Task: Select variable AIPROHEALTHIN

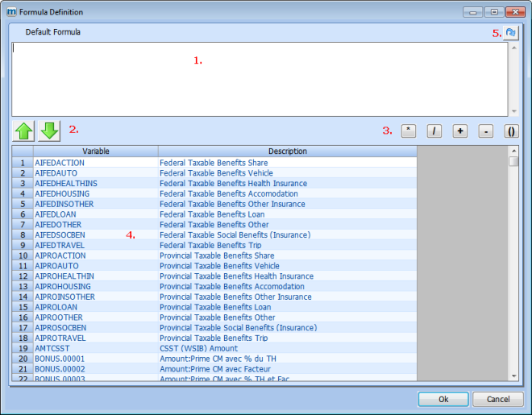Action: pos(64,276)
